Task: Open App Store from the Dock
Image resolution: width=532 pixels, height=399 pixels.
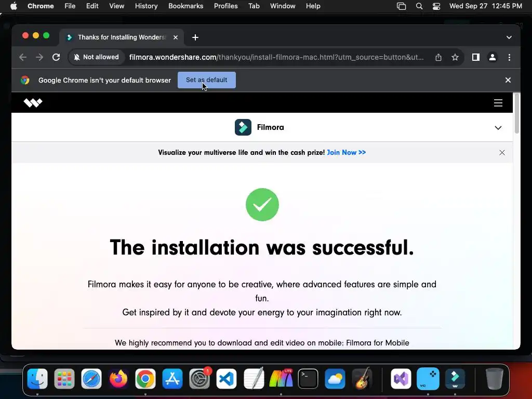Action: point(172,379)
